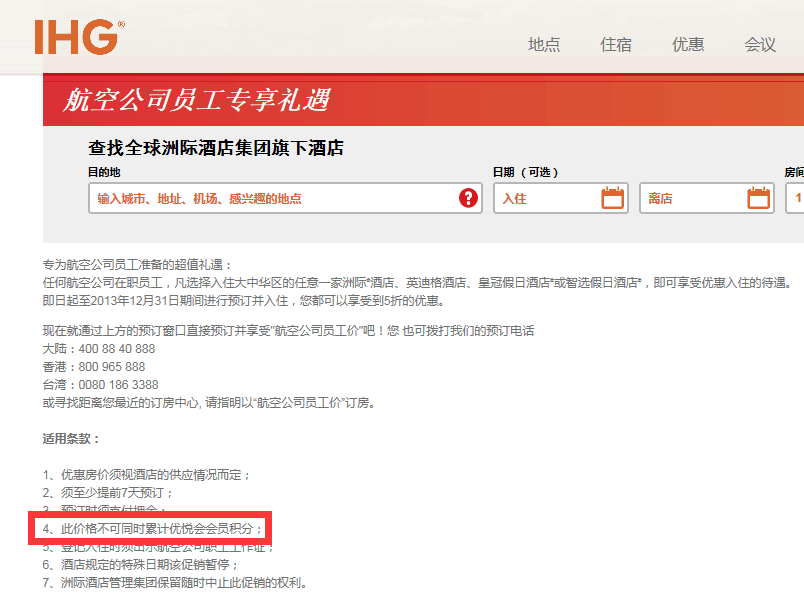Click the 离店 check-out date field
The width and height of the screenshot is (804, 604).
pyautogui.click(x=707, y=198)
